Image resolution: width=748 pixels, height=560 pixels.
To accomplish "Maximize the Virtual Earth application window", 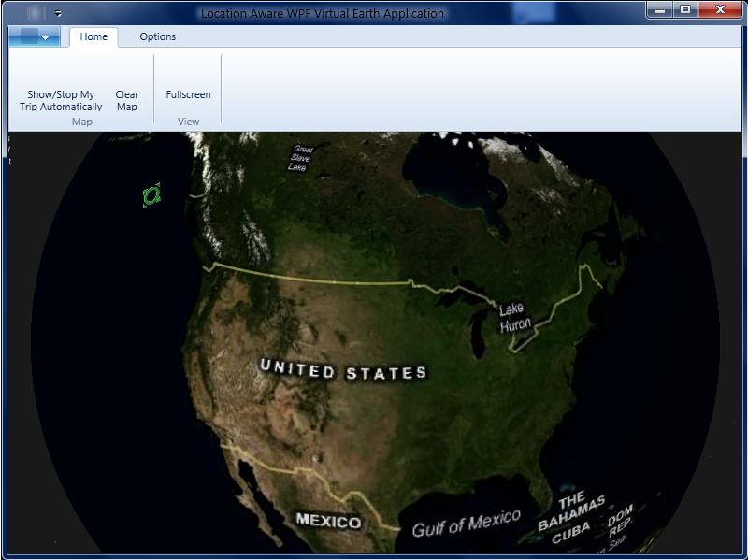I will click(685, 10).
